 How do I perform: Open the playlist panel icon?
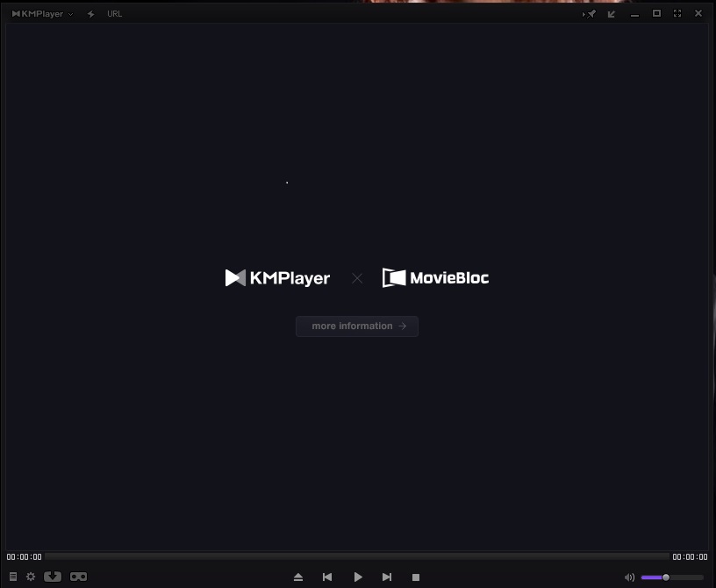click(13, 577)
